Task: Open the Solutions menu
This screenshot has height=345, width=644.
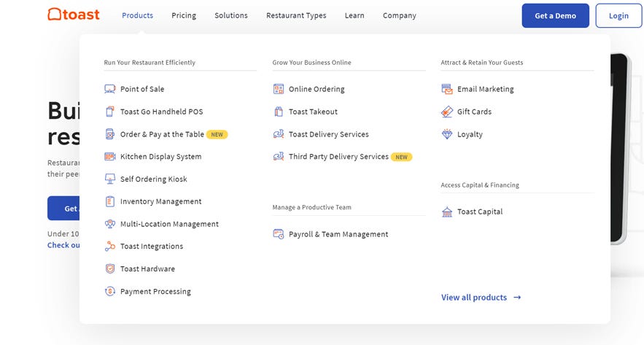Action: pos(230,15)
